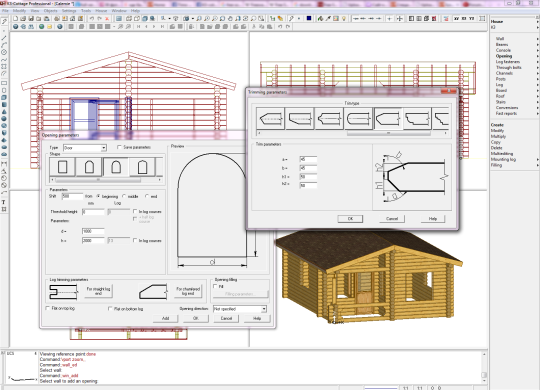Open the Tools menu in menu bar
The image size is (540, 390).
pos(86,11)
